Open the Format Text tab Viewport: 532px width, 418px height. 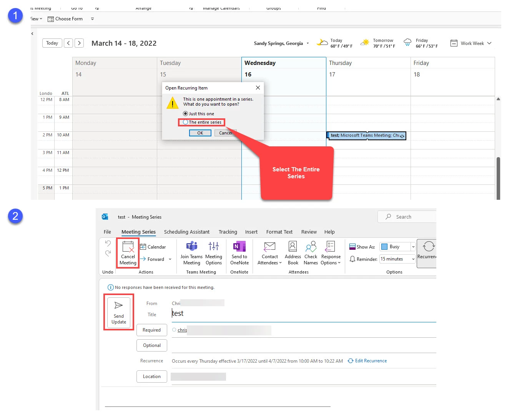pyautogui.click(x=279, y=232)
